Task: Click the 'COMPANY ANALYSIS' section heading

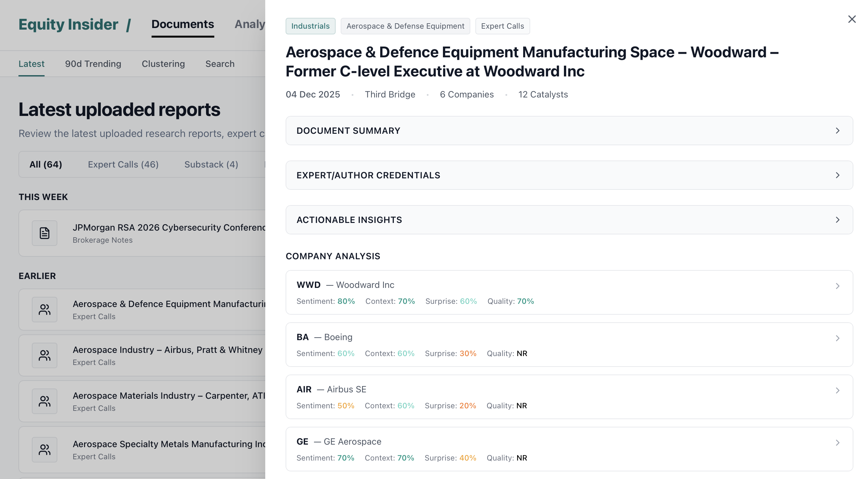Action: (333, 256)
